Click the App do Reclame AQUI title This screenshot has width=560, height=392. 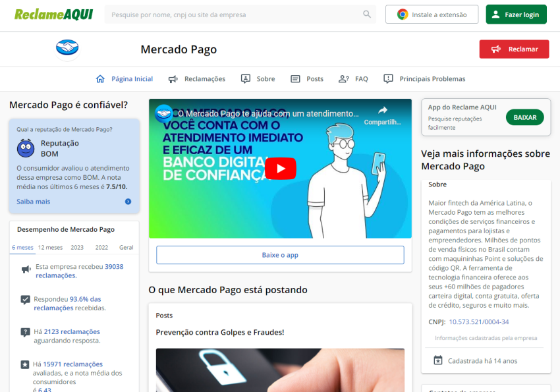(462, 107)
